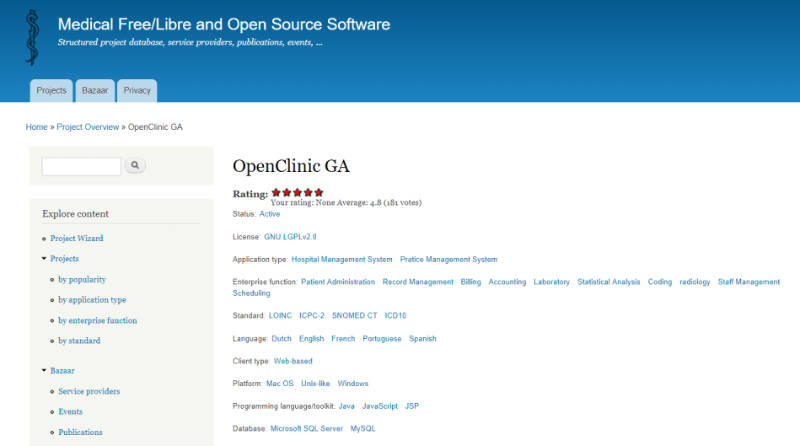The image size is (800, 446).
Task: Click the SNOMED CT standard link
Action: [354, 315]
